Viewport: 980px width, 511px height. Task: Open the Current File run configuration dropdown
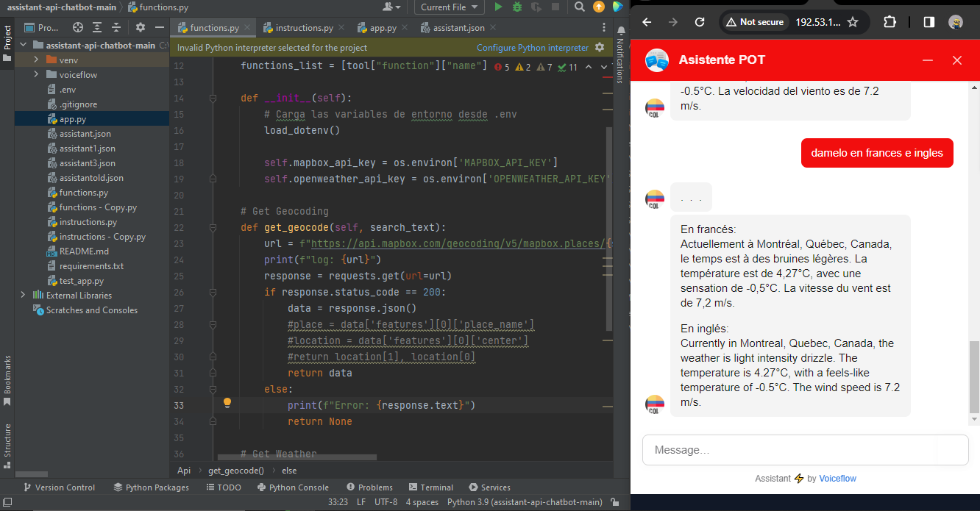coord(449,7)
